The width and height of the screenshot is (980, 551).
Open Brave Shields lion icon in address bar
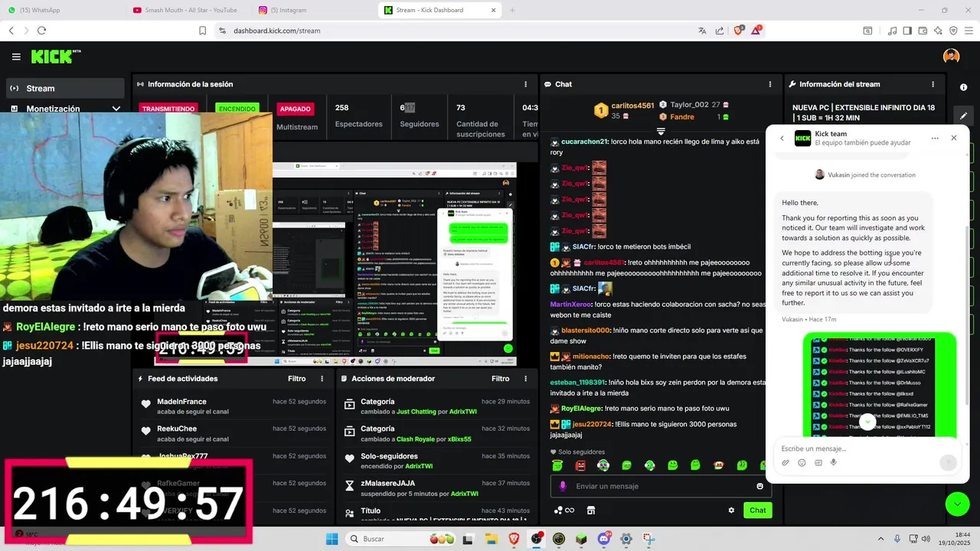[x=738, y=31]
